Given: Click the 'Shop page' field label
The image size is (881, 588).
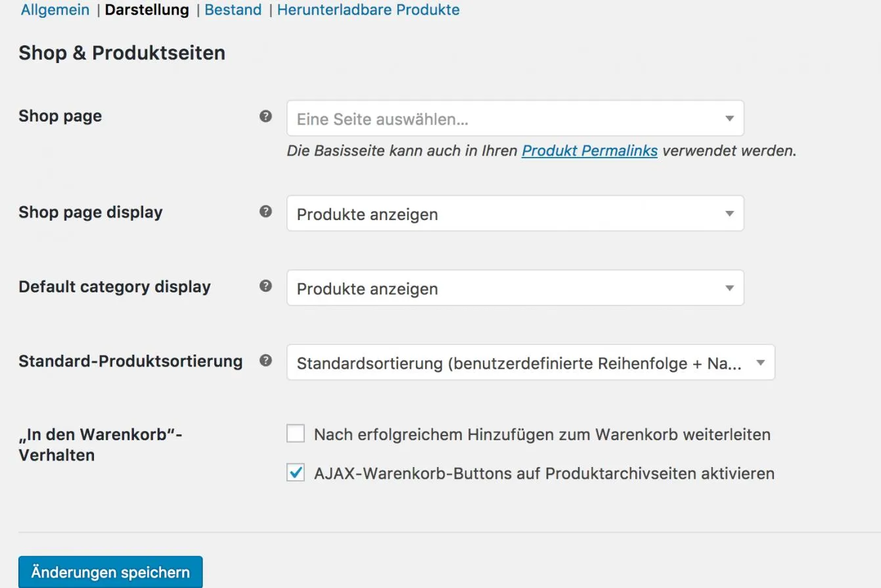Looking at the screenshot, I should (60, 116).
